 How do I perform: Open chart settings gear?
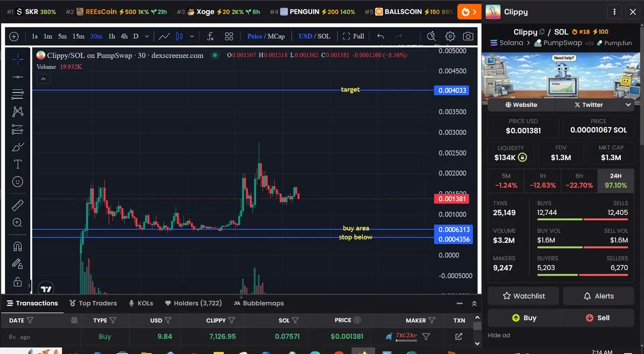pos(450,37)
